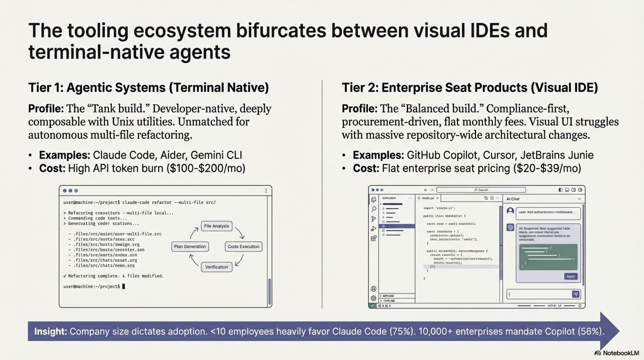The height and width of the screenshot is (360, 644).
Task: Click the Apply button in AI response
Action: [571, 276]
